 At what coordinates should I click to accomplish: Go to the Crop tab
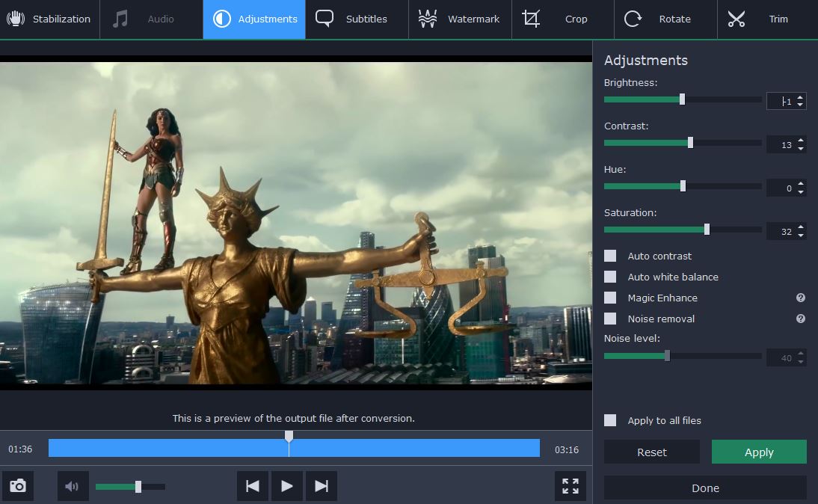coord(563,19)
